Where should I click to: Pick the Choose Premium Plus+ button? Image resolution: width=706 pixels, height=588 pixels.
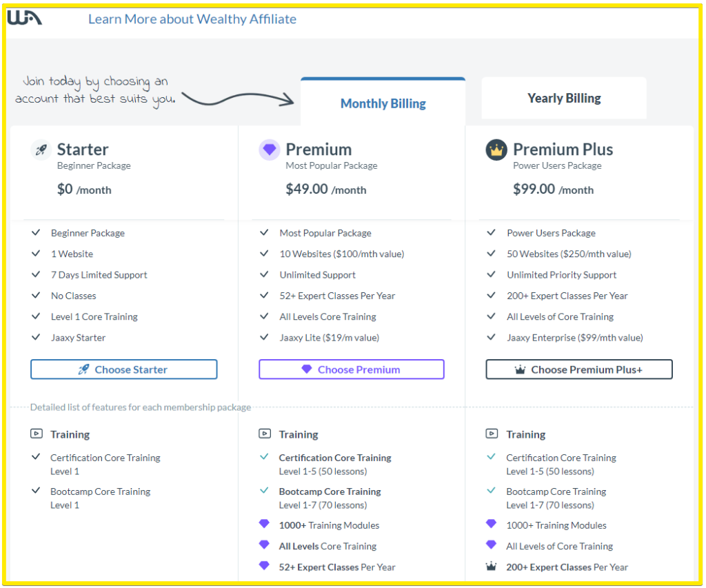click(579, 369)
